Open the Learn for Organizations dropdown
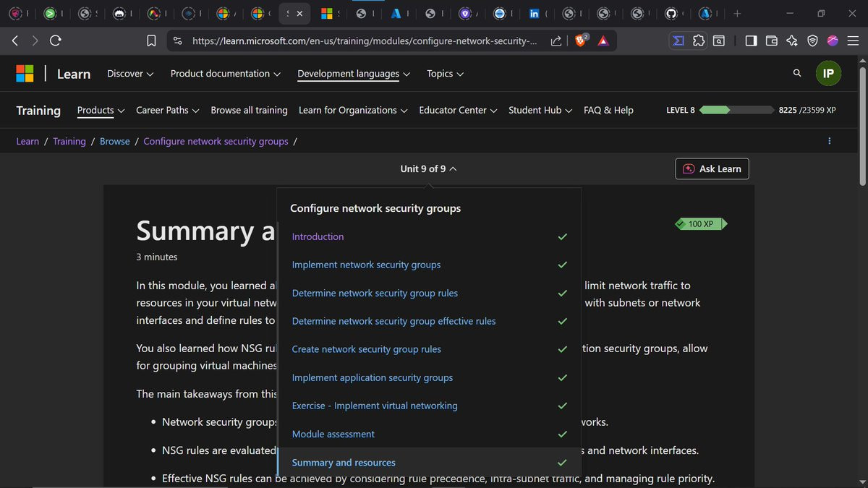This screenshot has width=868, height=488. pyautogui.click(x=353, y=110)
